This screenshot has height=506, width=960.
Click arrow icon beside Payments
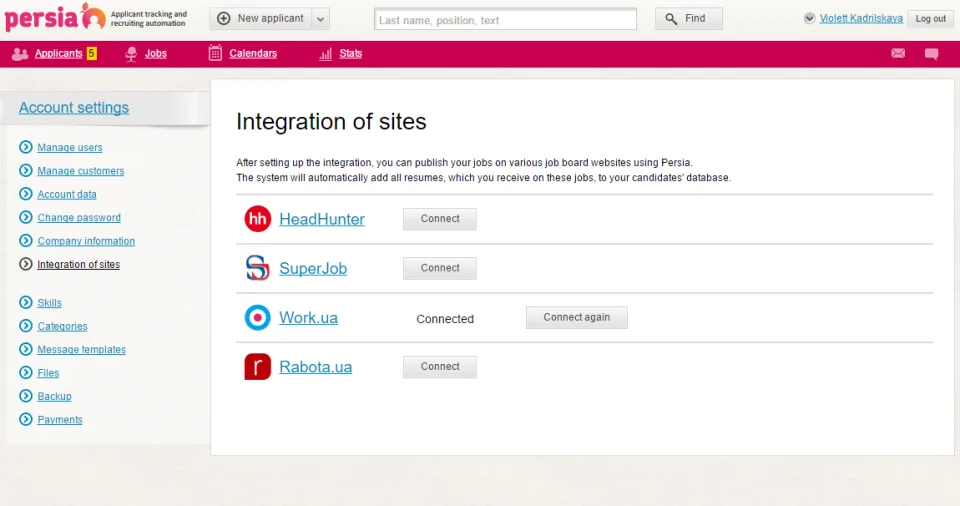point(26,419)
